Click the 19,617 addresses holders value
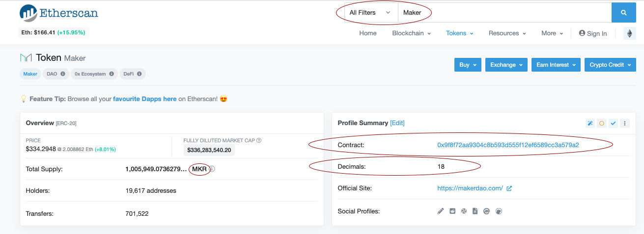The width and height of the screenshot is (644, 234). (x=151, y=191)
